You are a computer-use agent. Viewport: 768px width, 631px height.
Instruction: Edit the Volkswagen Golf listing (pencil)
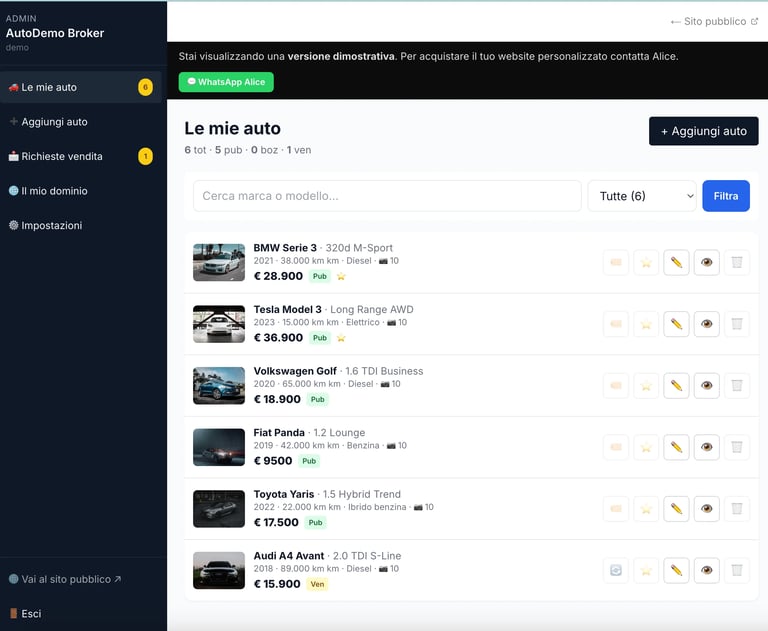click(676, 386)
